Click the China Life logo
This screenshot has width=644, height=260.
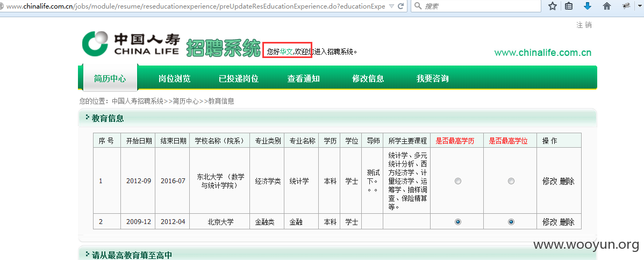131,44
